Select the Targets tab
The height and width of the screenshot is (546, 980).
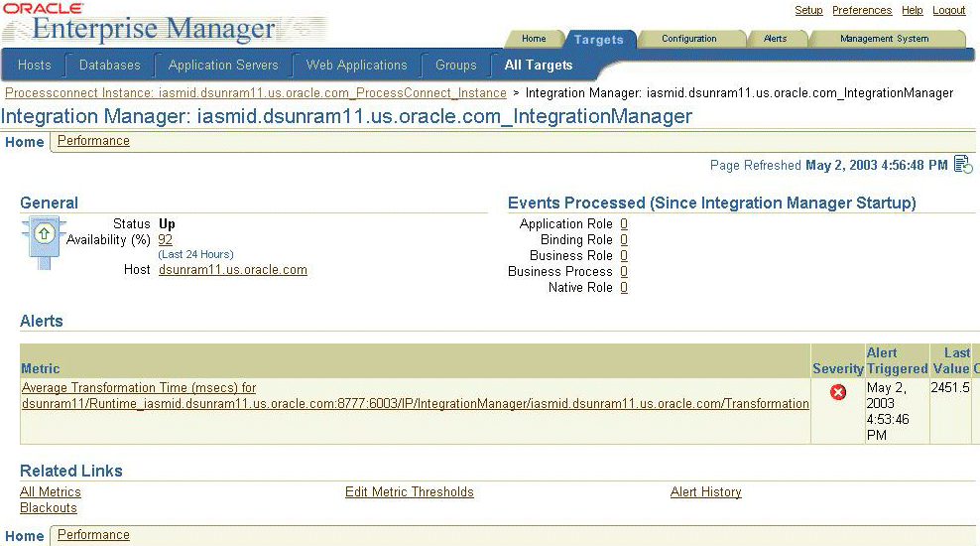point(599,40)
